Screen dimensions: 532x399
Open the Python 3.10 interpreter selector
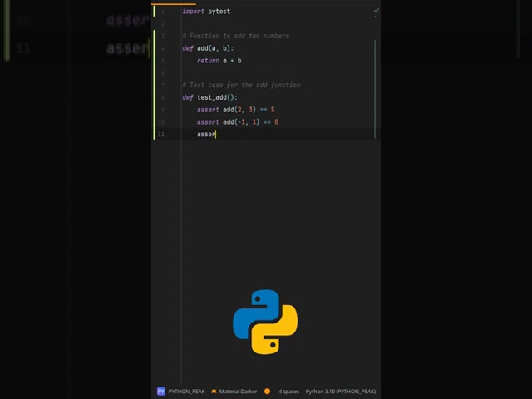tap(341, 392)
